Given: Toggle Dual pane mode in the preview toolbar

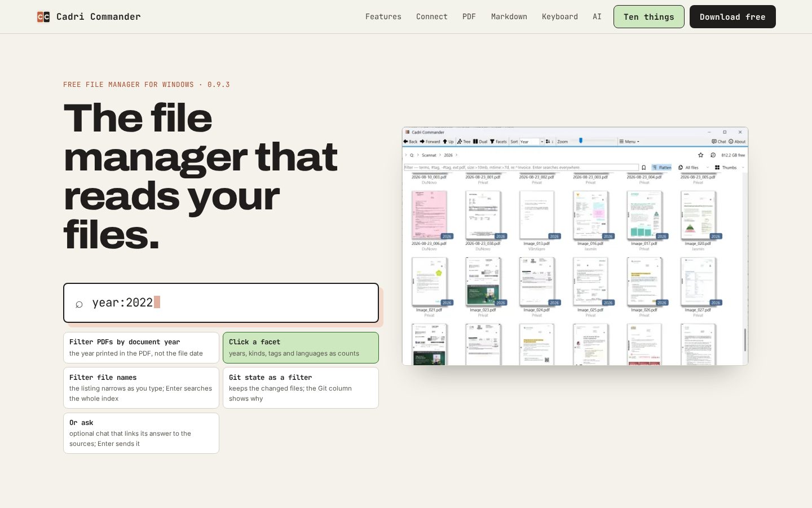Looking at the screenshot, I should (x=480, y=142).
